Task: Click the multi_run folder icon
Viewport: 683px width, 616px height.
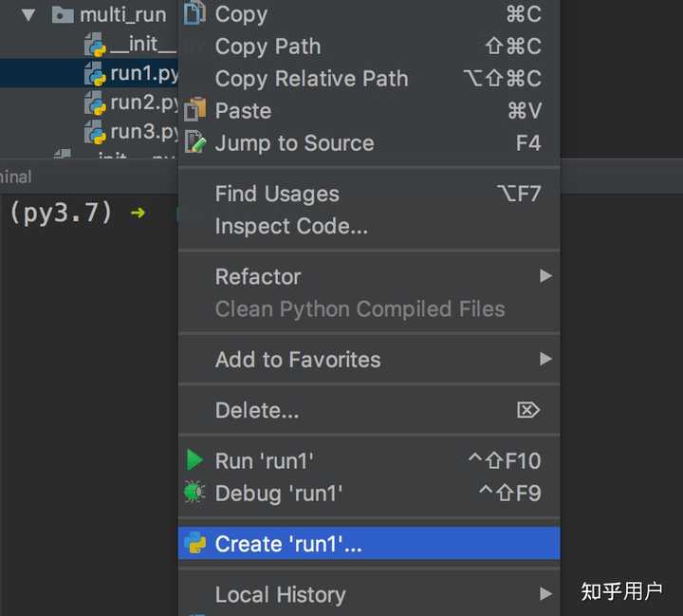Action: tap(63, 15)
